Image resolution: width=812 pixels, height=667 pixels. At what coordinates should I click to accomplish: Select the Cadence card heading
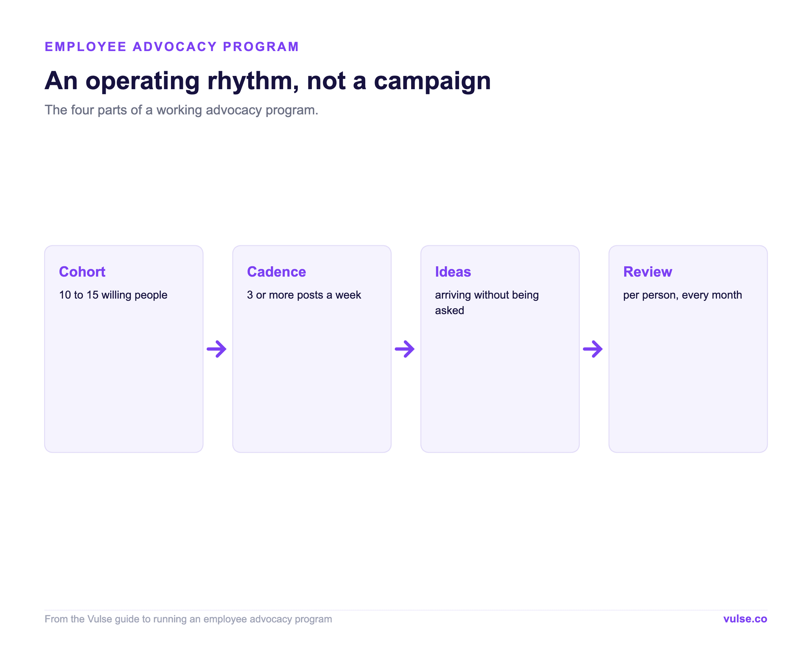pyautogui.click(x=276, y=272)
